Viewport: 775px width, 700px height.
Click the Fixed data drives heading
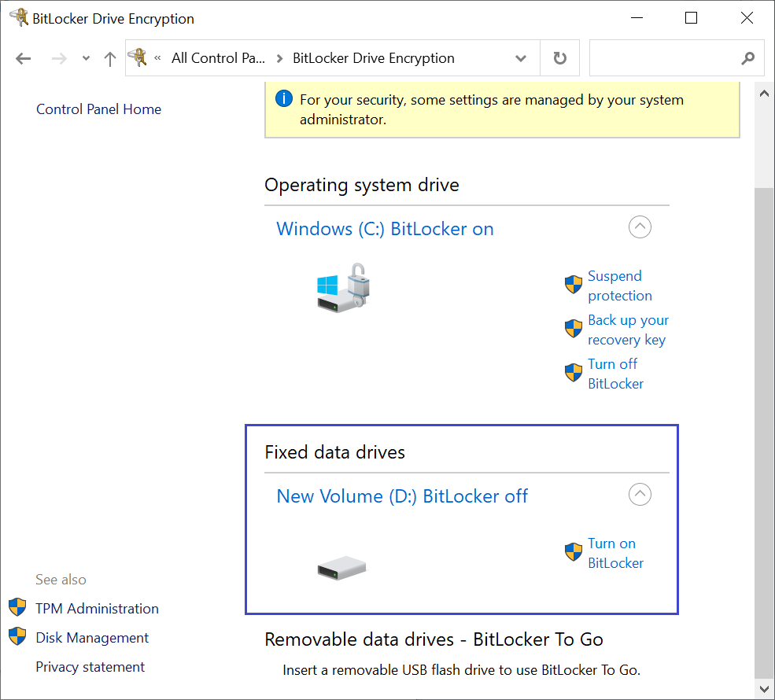coord(334,452)
